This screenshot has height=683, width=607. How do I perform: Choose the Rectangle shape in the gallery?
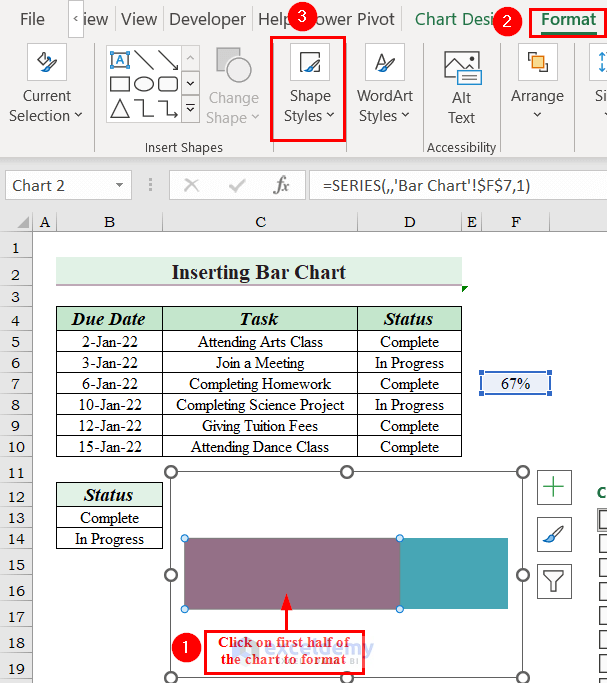pyautogui.click(x=120, y=84)
